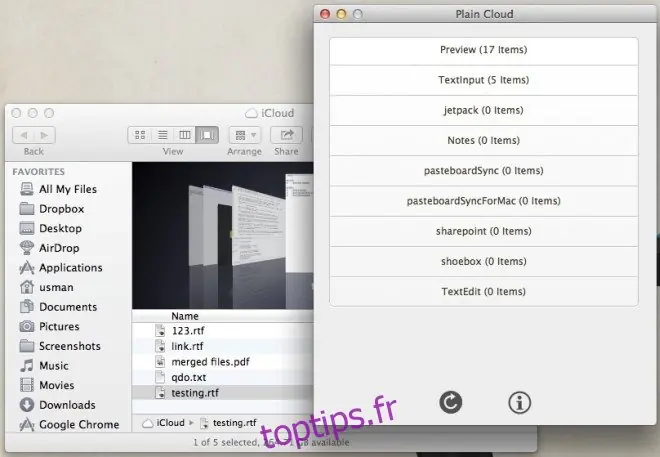
Task: Open pasteboardSync (0 Items) row
Action: coord(484,171)
